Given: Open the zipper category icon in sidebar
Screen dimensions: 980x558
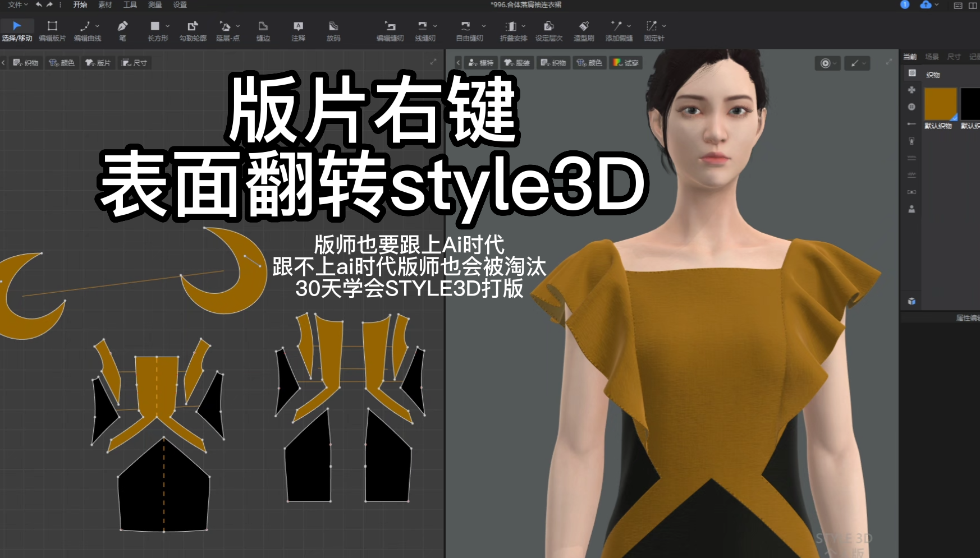Looking at the screenshot, I should [x=912, y=141].
